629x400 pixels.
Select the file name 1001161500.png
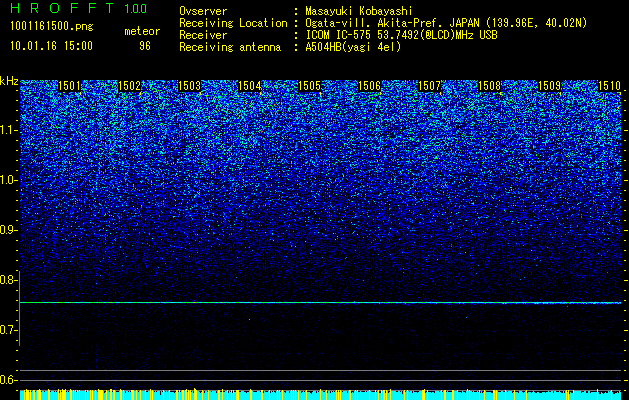coord(52,26)
